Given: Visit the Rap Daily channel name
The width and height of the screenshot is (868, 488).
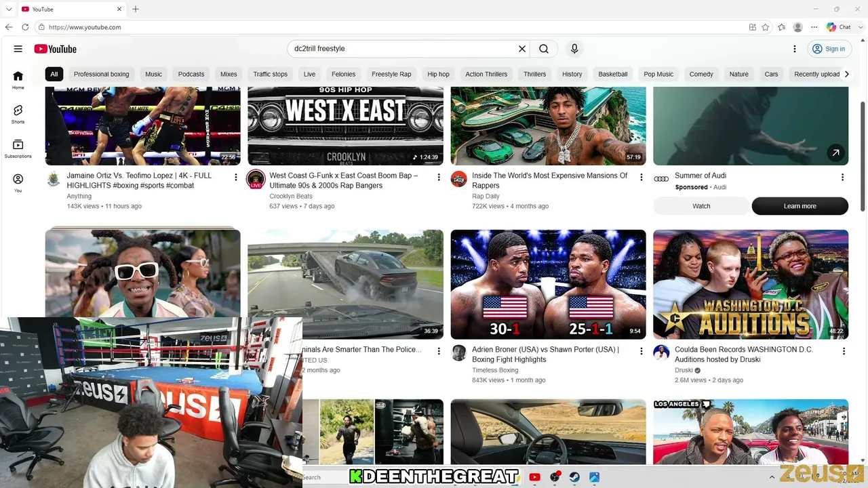Looking at the screenshot, I should click(x=486, y=197).
